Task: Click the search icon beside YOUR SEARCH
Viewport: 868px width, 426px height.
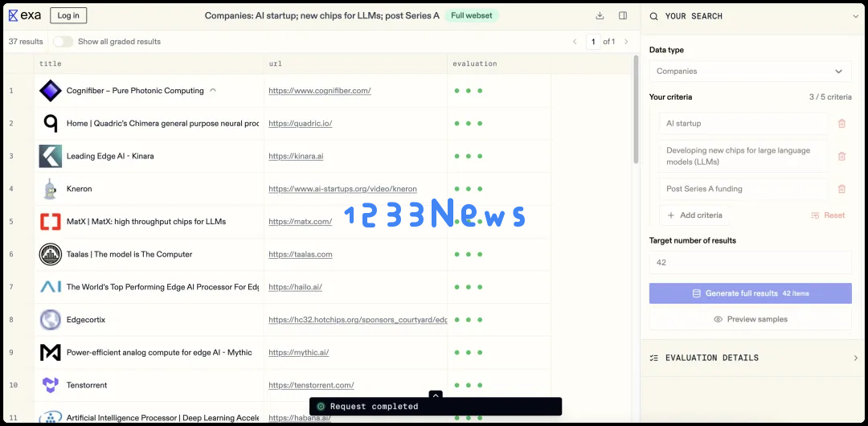Action: (653, 17)
